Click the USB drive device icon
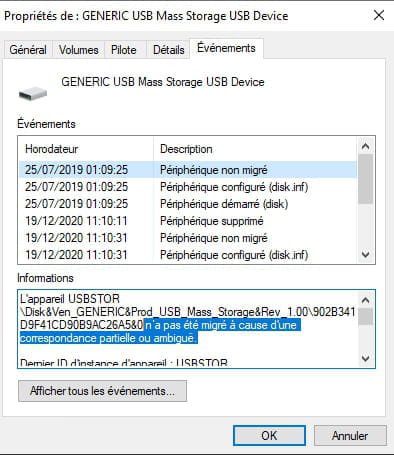The image size is (394, 455). 33,93
